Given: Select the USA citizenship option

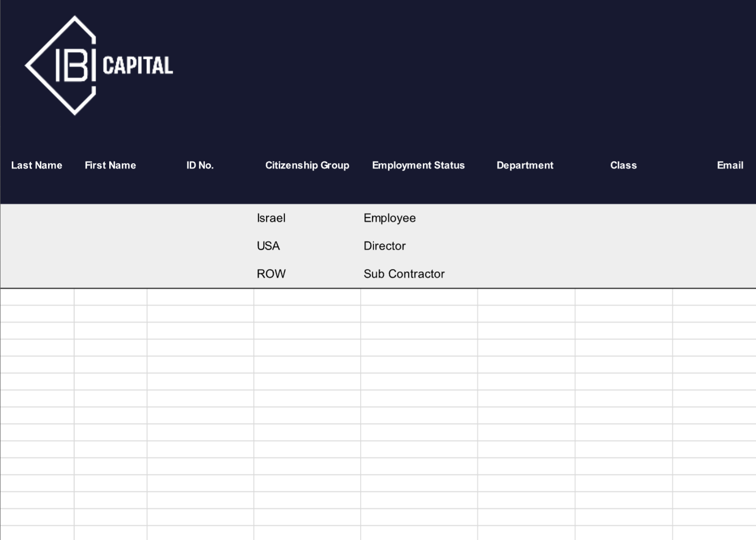Looking at the screenshot, I should coord(268,246).
